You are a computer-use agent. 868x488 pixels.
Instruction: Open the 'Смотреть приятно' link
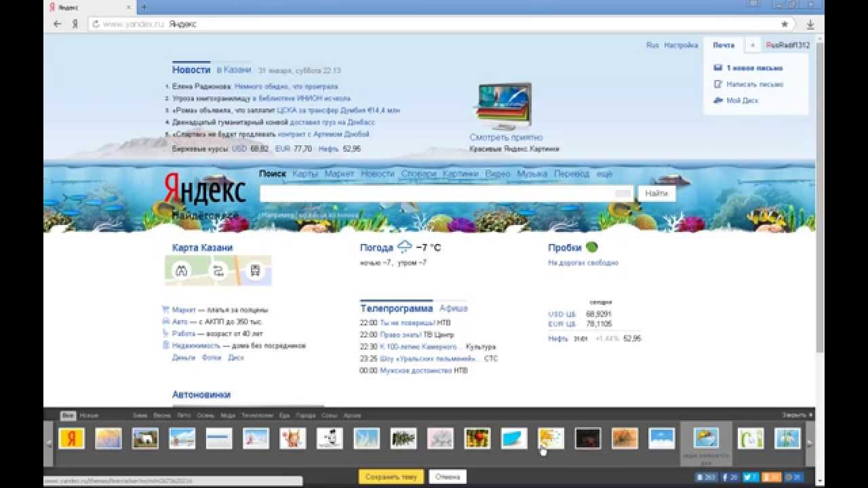tap(507, 138)
